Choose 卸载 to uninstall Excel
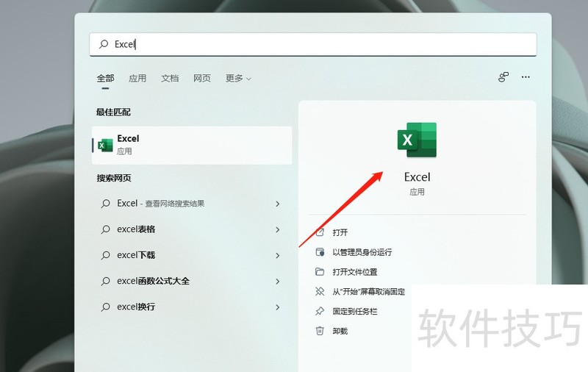 tap(340, 331)
